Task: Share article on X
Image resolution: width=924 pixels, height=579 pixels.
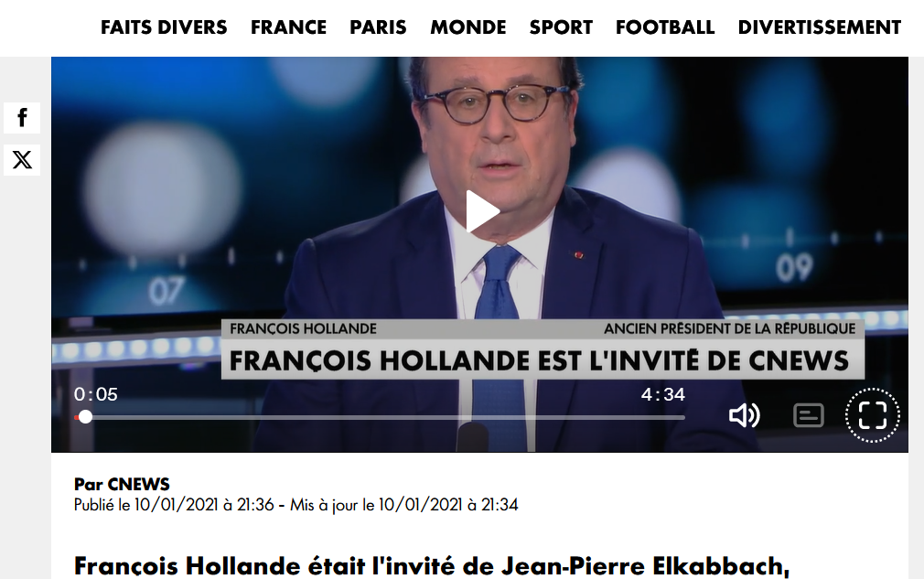Action: [x=22, y=160]
